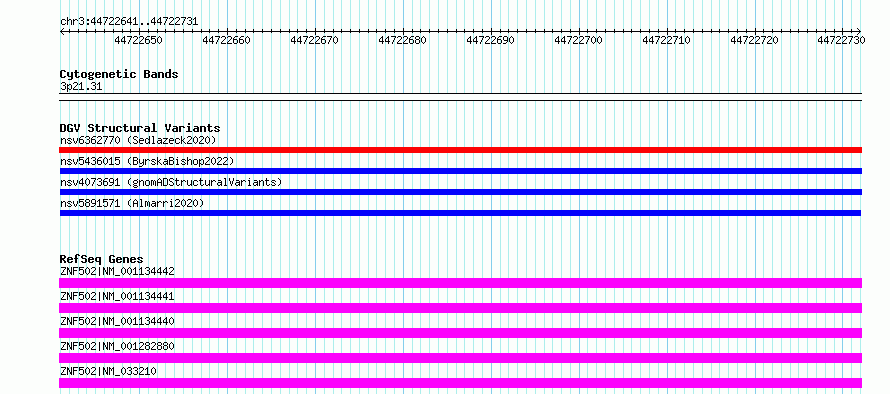Click the RefSeq Genes track title
This screenshot has width=890, height=394.
[x=102, y=259]
